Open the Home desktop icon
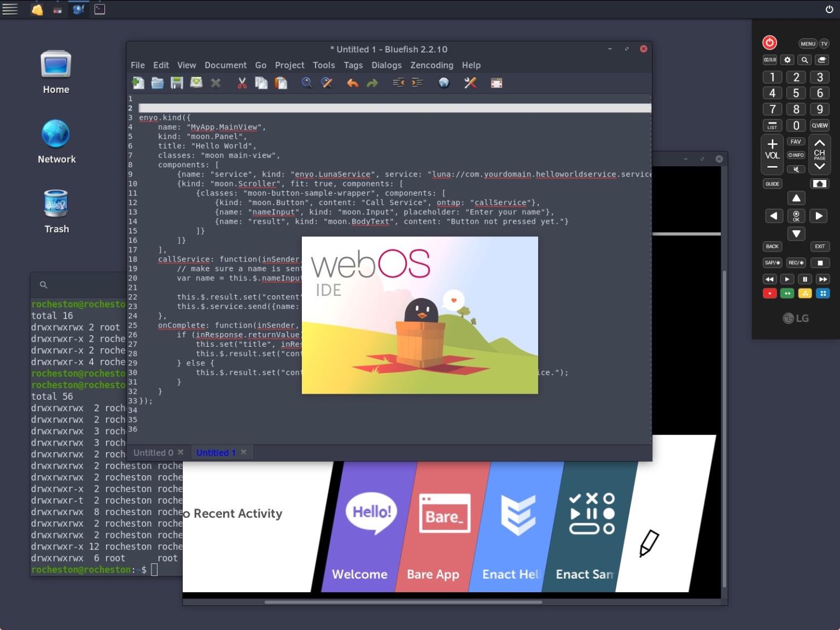The width and height of the screenshot is (840, 630). click(56, 72)
